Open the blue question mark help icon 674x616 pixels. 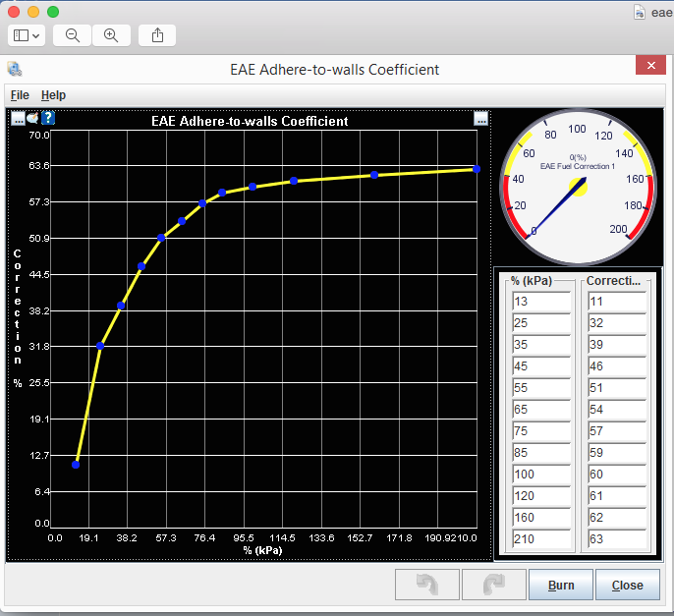(47, 119)
